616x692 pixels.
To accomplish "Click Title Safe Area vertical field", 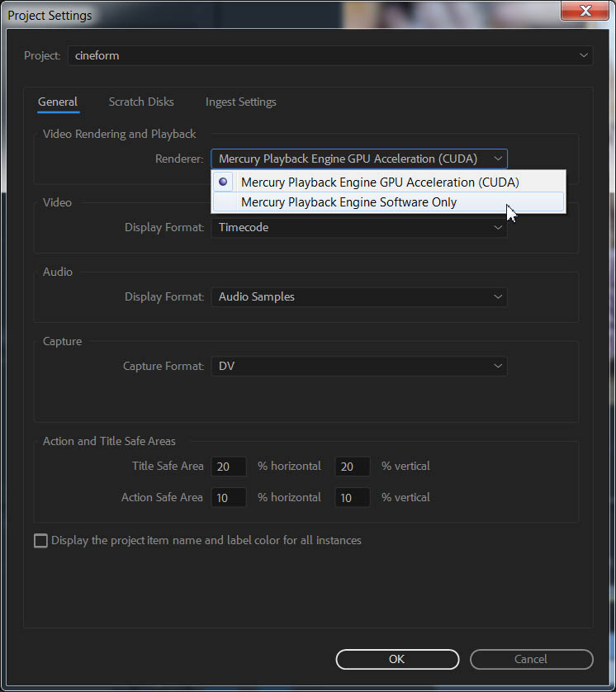I will coord(352,467).
